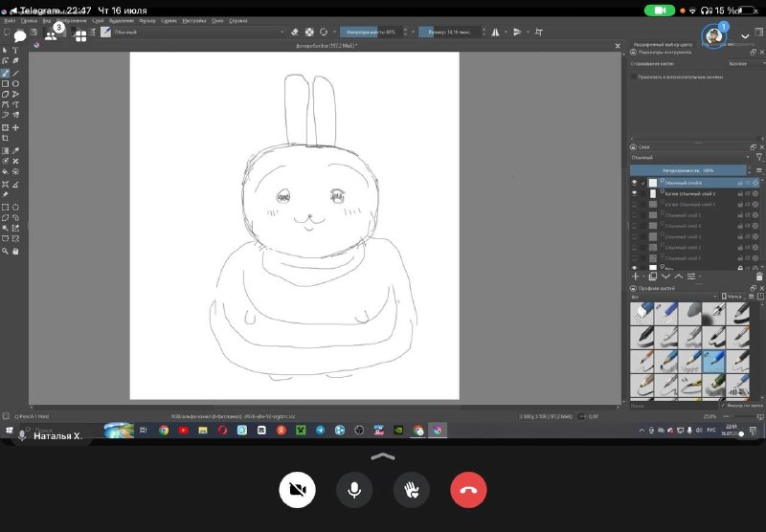Open call chat speech bubble icon
Screen dimensions: 766x532
19,35
